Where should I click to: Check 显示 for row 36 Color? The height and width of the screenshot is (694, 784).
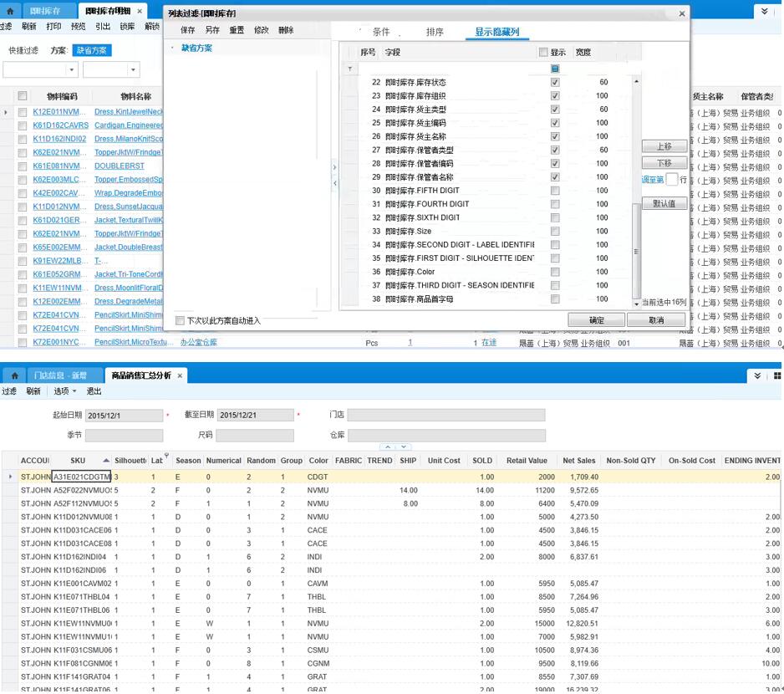pyautogui.click(x=555, y=272)
